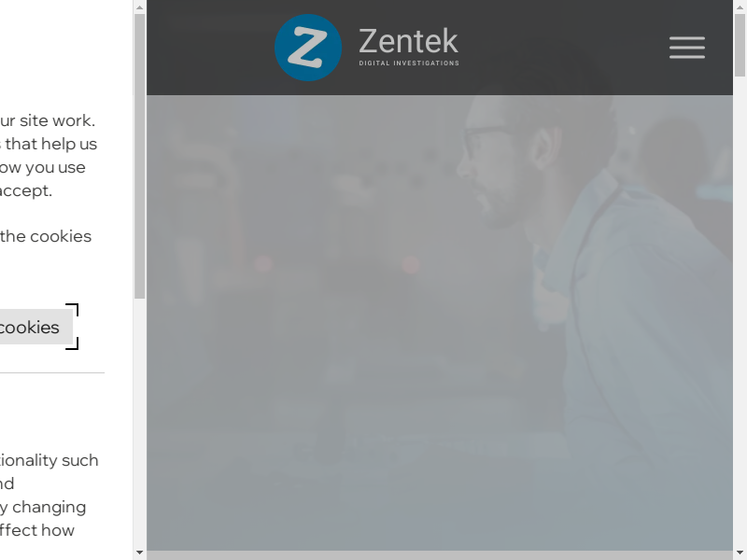The height and width of the screenshot is (560, 747).
Task: Click the main page vertical scrollbar thumb
Action: click(740, 45)
